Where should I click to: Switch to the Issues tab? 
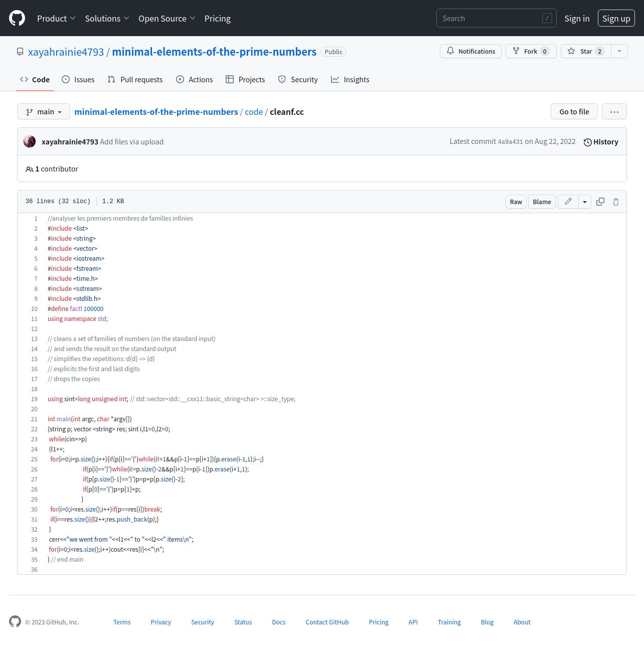78,80
